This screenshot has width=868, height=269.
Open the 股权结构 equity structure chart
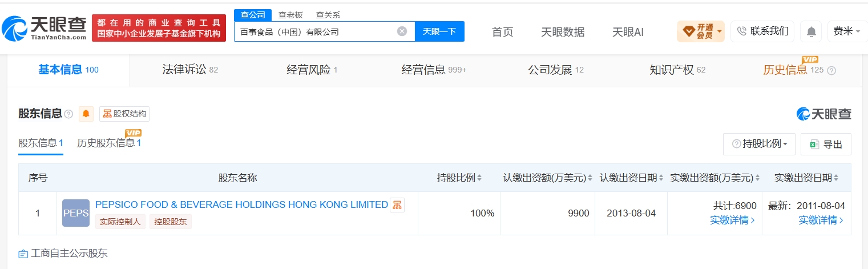tap(124, 114)
